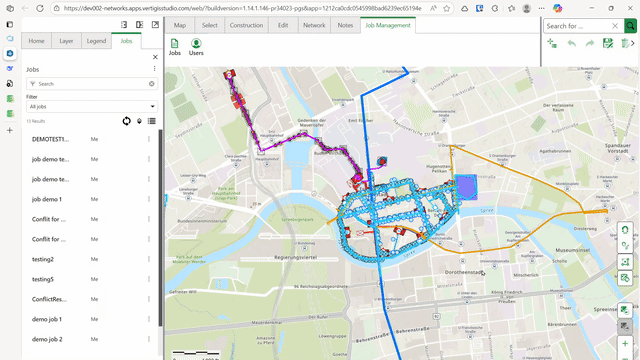Switch to the Select ribbon tab
Screen dimensions: 640x360
click(x=209, y=25)
